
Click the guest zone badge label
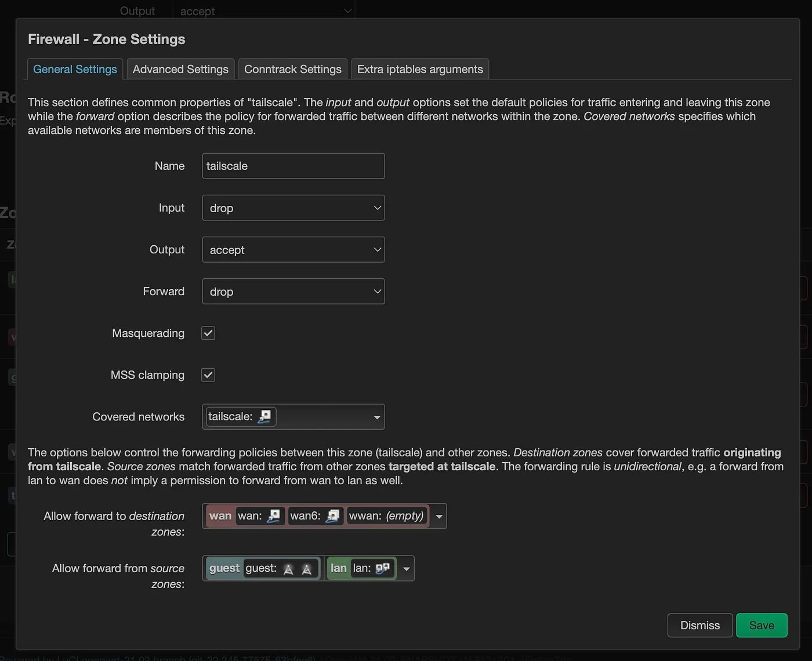pos(224,568)
